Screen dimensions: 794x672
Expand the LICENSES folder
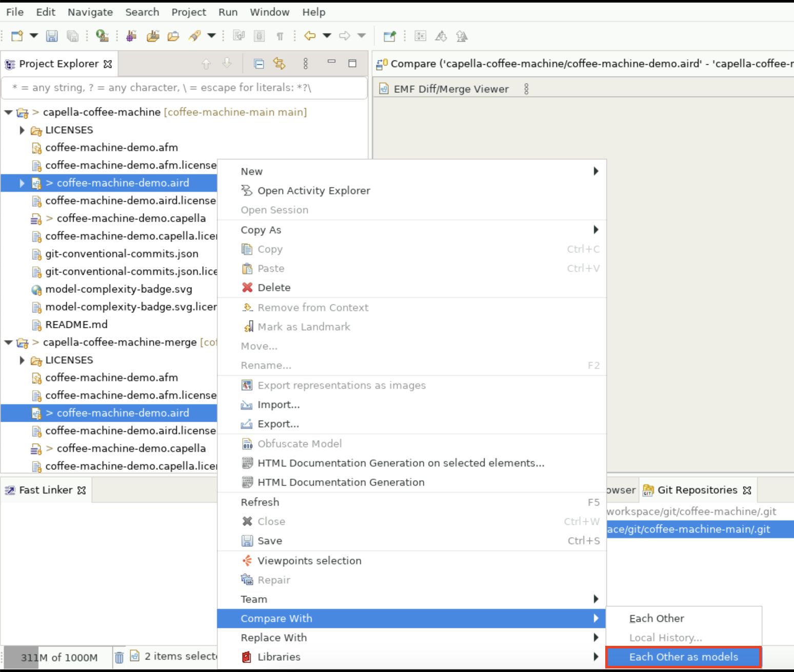pos(22,130)
